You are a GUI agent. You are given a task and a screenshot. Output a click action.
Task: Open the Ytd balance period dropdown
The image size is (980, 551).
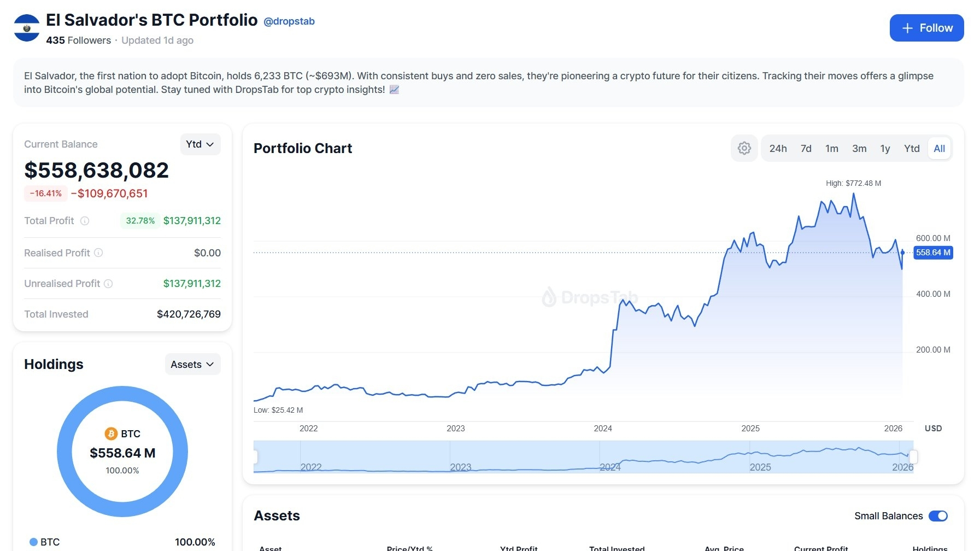click(200, 144)
